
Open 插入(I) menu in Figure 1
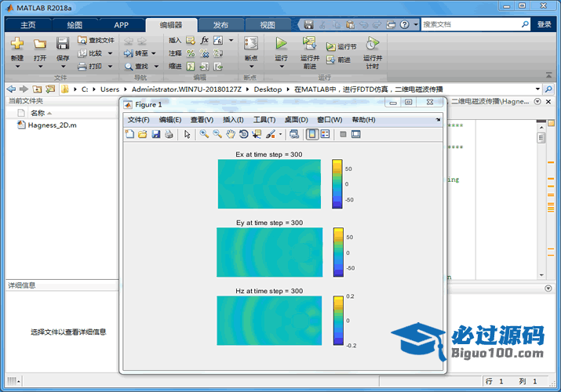[233, 120]
